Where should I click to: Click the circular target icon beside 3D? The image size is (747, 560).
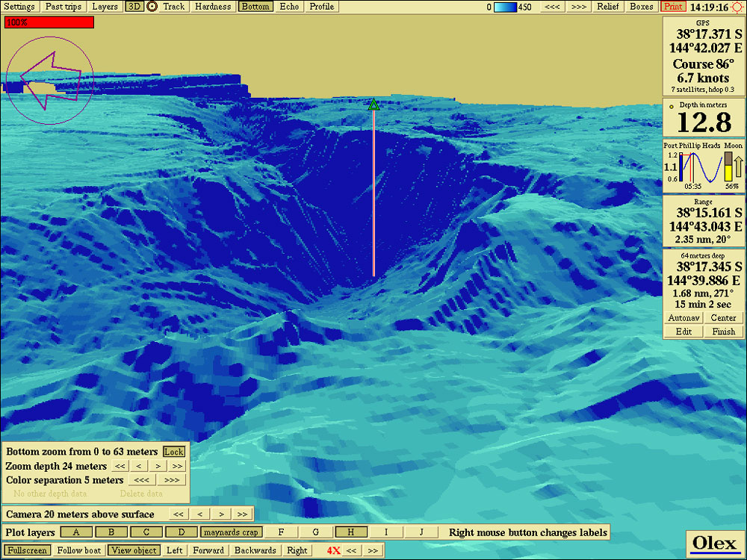(152, 7)
